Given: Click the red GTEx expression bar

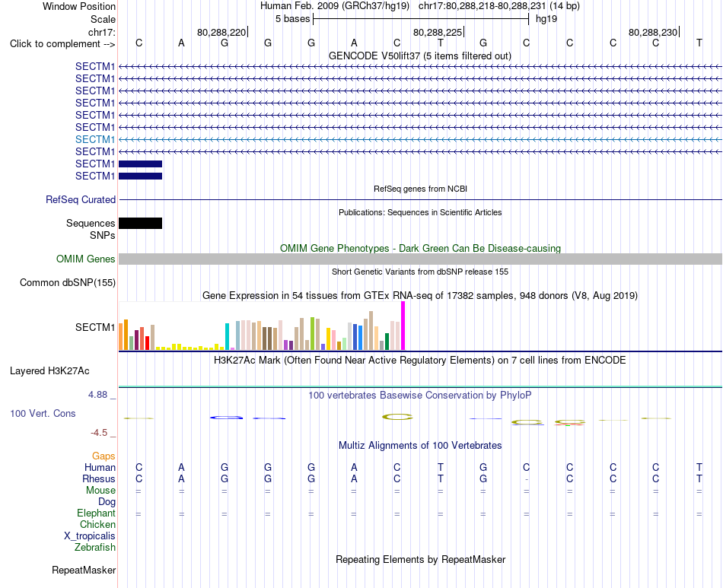Looking at the screenshot, I should tap(147, 343).
